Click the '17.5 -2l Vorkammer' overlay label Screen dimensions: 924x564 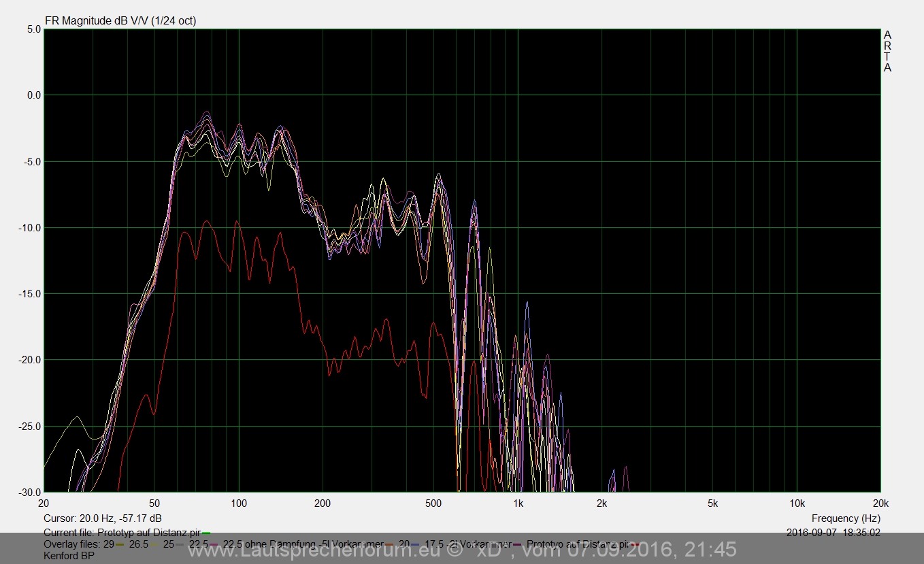tap(467, 544)
